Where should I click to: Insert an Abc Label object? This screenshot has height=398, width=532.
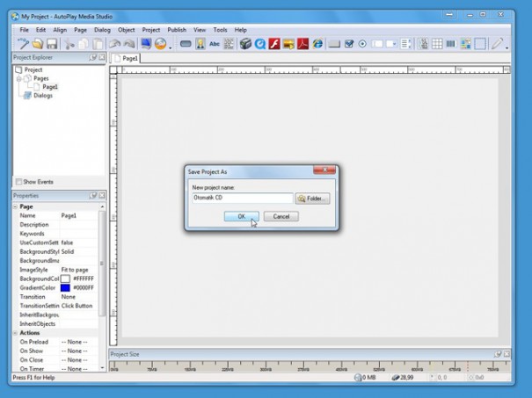point(215,44)
